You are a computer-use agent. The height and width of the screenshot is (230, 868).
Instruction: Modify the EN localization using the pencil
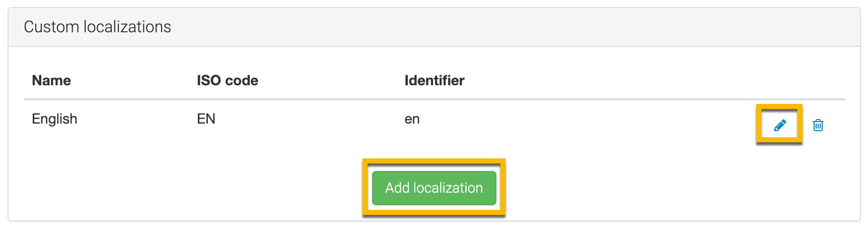click(x=779, y=125)
